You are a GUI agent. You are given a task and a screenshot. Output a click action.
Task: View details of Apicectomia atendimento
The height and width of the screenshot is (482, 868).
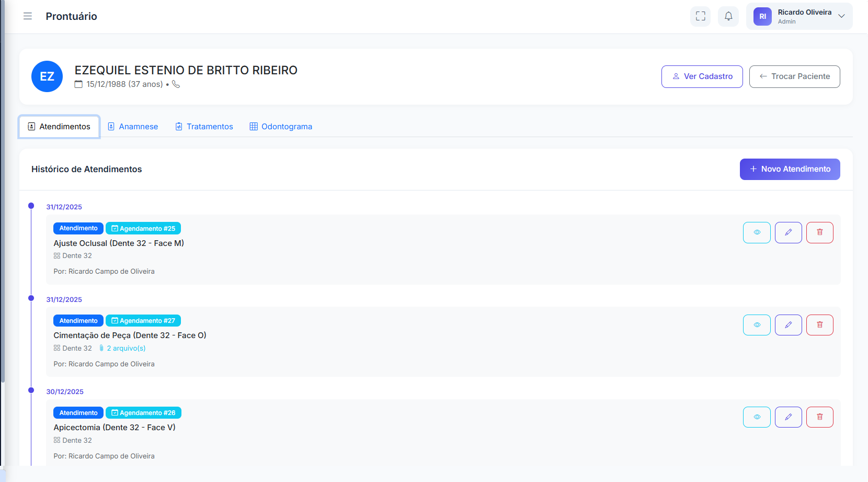click(757, 417)
